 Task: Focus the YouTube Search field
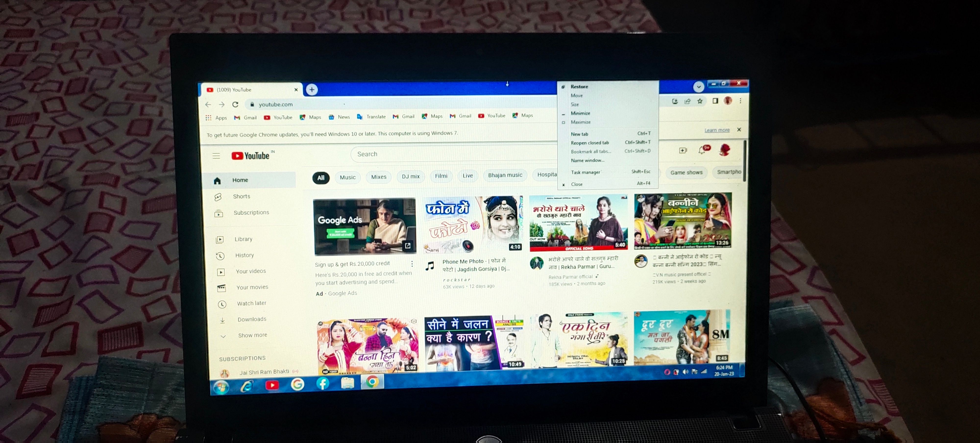[454, 154]
